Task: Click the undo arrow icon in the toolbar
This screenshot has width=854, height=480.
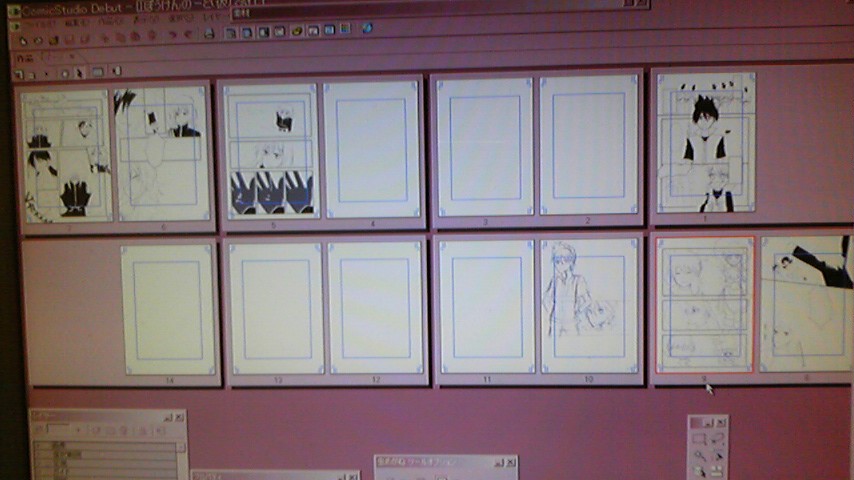Action: [x=172, y=35]
